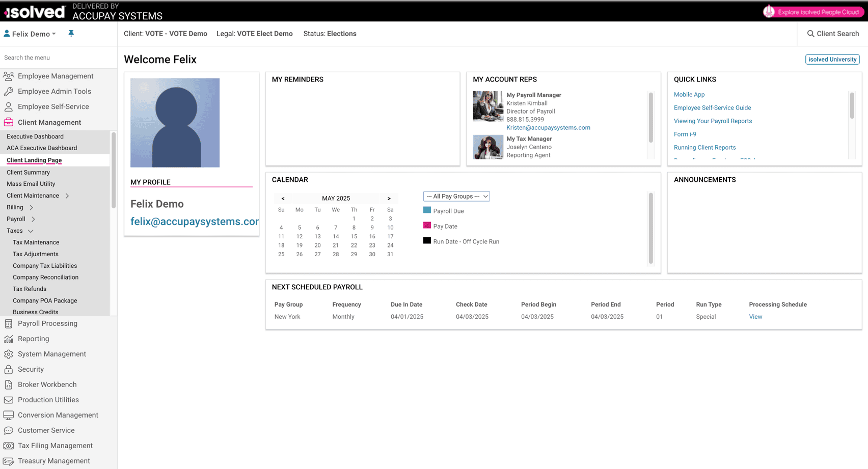This screenshot has width=868, height=469.
Task: Click the pin icon beside Felix Demo
Action: [71, 34]
